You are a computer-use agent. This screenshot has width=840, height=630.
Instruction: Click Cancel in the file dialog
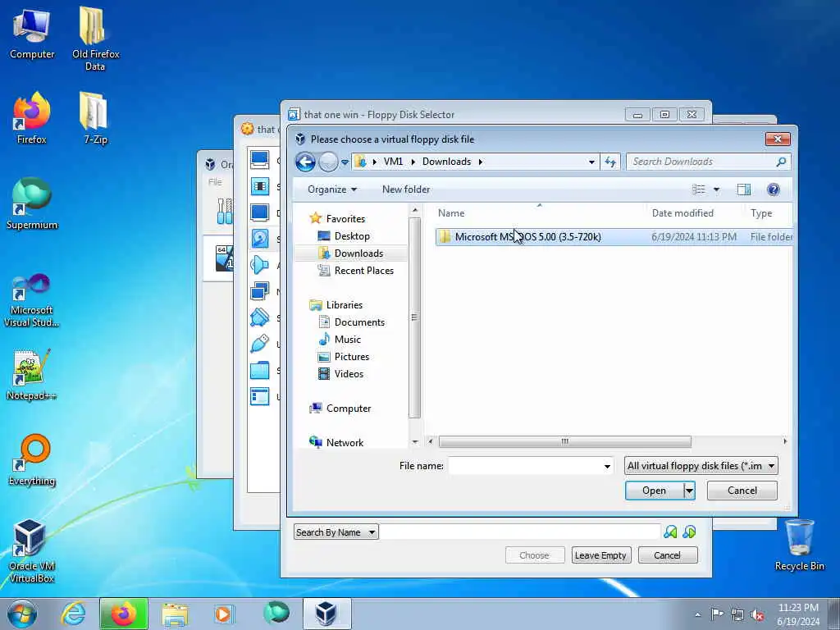[x=742, y=491]
